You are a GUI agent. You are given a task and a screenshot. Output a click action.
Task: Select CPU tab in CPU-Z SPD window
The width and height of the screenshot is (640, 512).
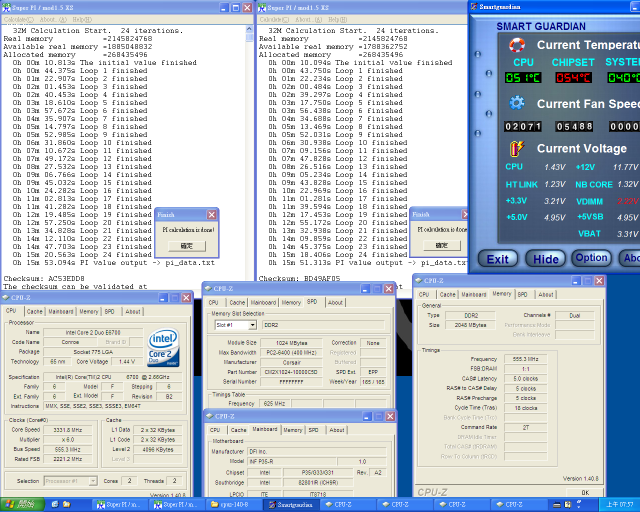(x=214, y=303)
